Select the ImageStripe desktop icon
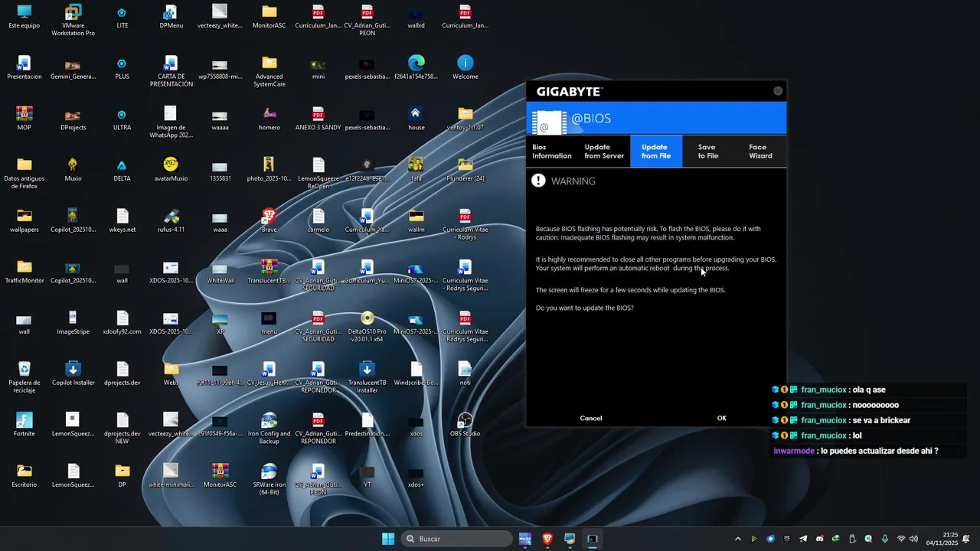Image resolution: width=980 pixels, height=551 pixels. [x=73, y=322]
